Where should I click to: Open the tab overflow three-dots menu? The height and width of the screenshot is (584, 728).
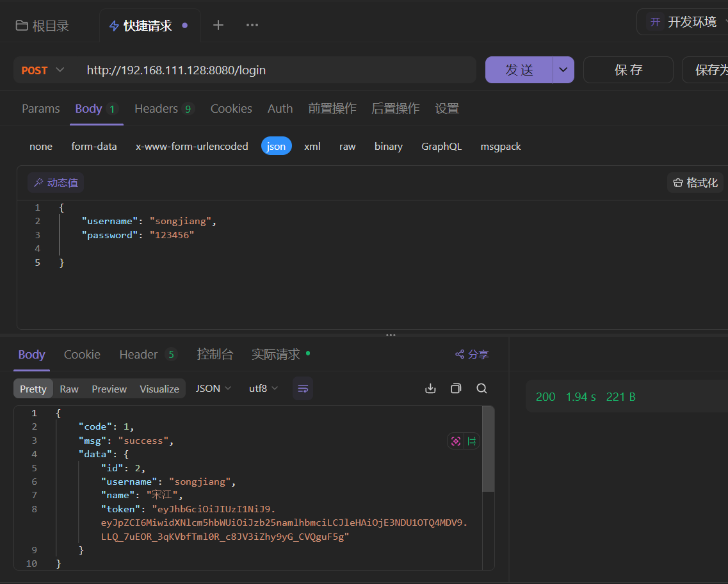pyautogui.click(x=252, y=25)
